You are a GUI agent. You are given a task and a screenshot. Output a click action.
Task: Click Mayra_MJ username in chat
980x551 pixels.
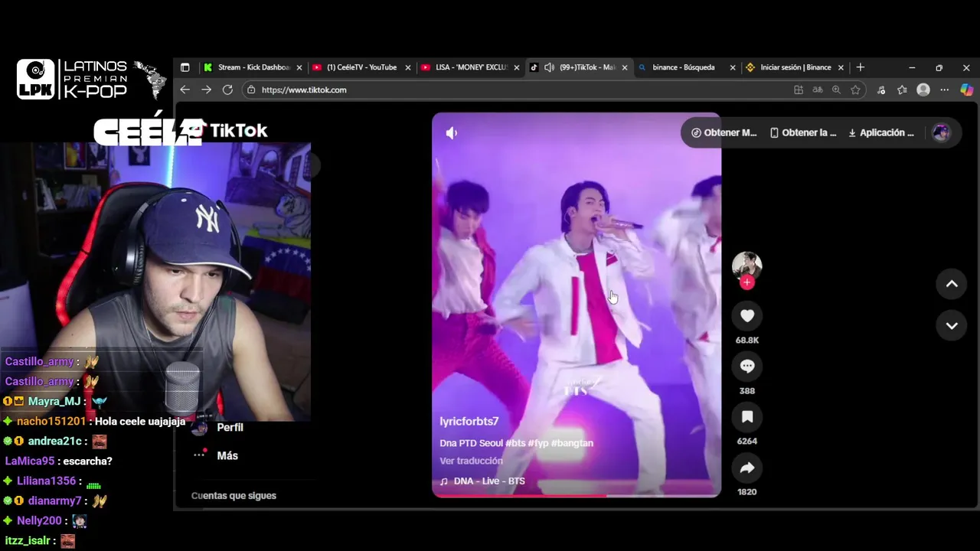[x=54, y=402]
